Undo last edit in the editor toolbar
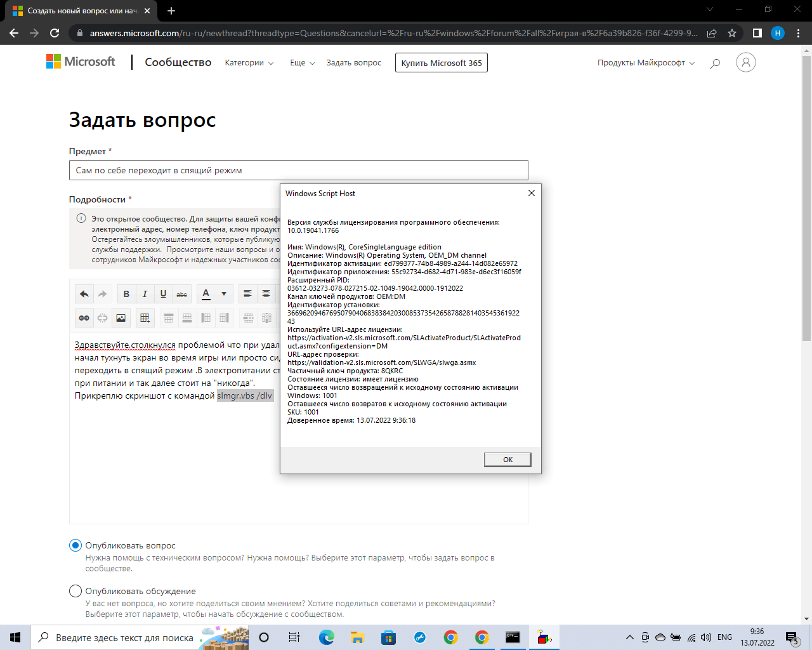 click(84, 294)
